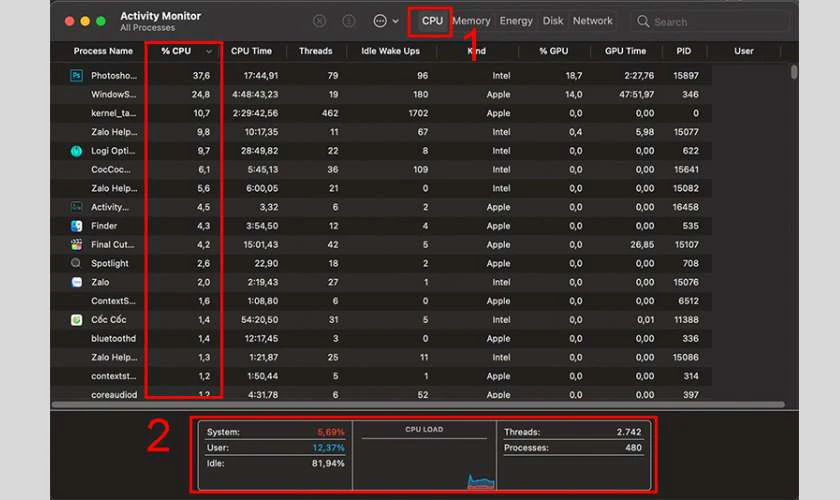Sort by User column header
This screenshot has height=500, width=840.
click(744, 51)
